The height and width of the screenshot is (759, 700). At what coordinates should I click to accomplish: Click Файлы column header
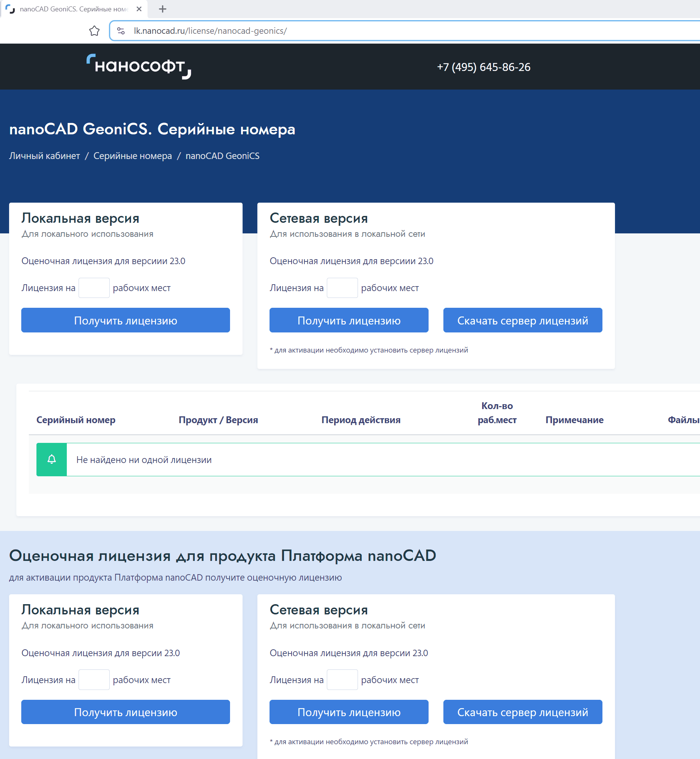[x=683, y=420]
